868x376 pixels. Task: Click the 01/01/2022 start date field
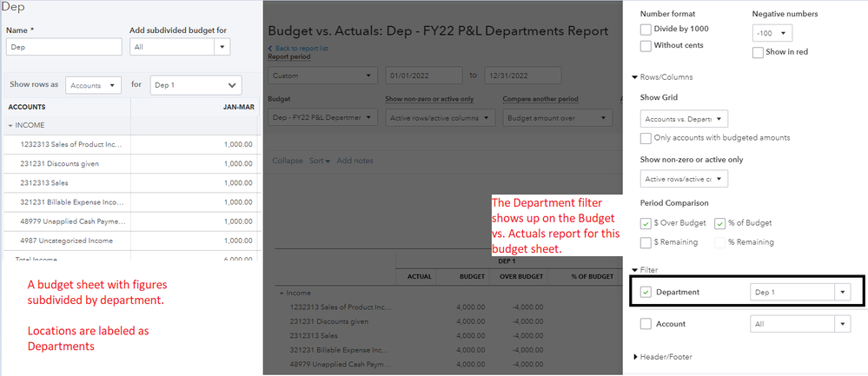pyautogui.click(x=424, y=76)
